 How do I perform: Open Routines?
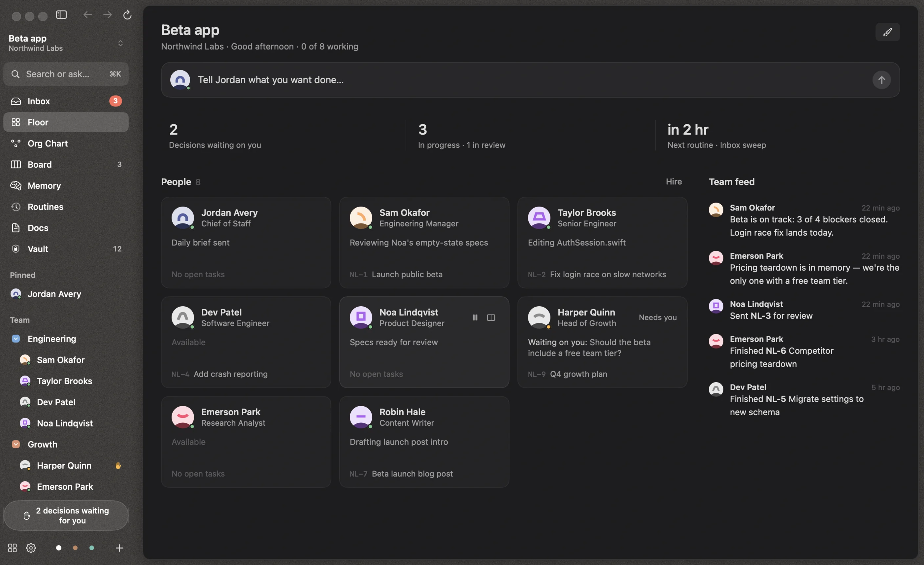click(x=66, y=207)
